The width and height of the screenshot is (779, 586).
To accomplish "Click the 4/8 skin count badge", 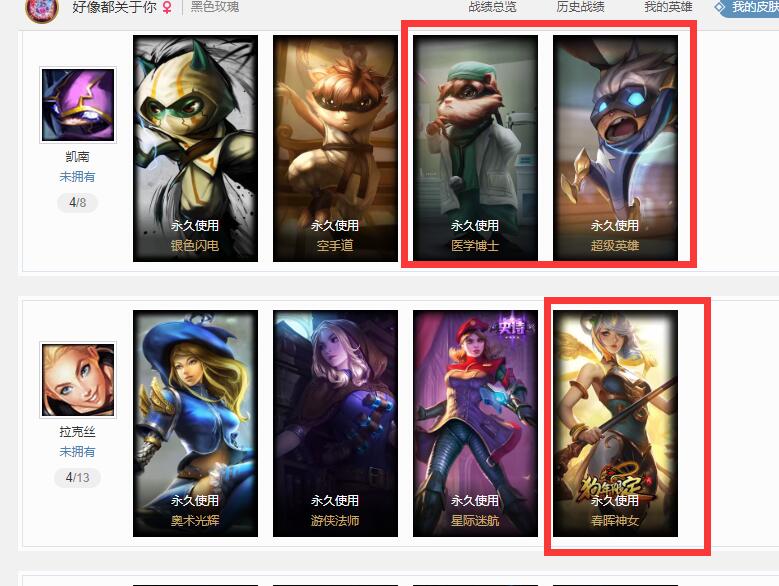I will pos(78,203).
